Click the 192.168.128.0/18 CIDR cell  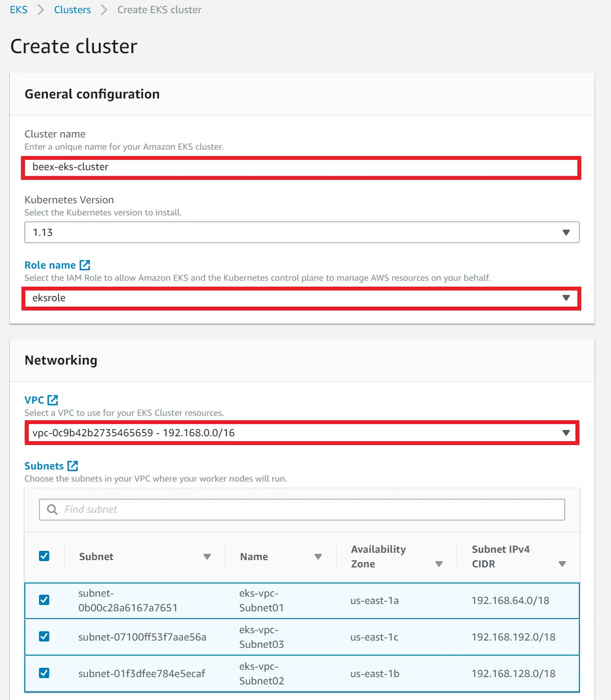[514, 674]
